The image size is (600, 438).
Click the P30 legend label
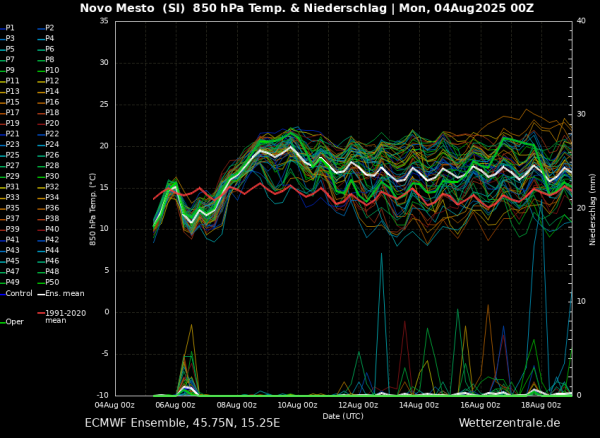(x=52, y=176)
